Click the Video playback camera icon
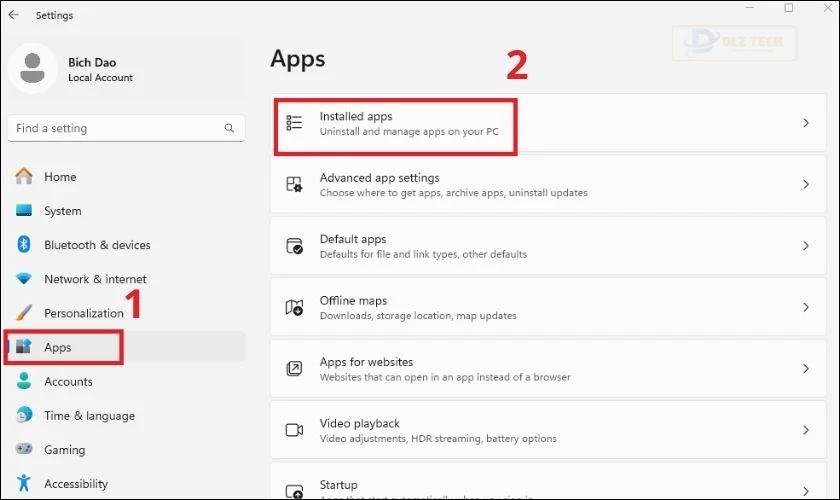This screenshot has width=840, height=500. [294, 430]
